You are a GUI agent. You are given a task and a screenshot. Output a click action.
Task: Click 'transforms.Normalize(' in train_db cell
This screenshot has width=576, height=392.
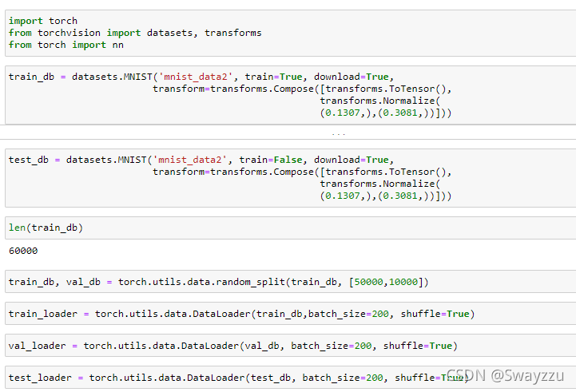pos(380,101)
